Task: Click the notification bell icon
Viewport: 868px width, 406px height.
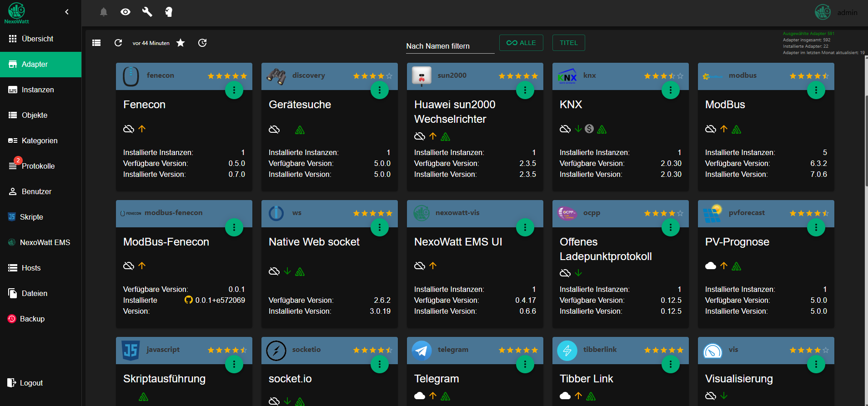Action: pos(104,12)
